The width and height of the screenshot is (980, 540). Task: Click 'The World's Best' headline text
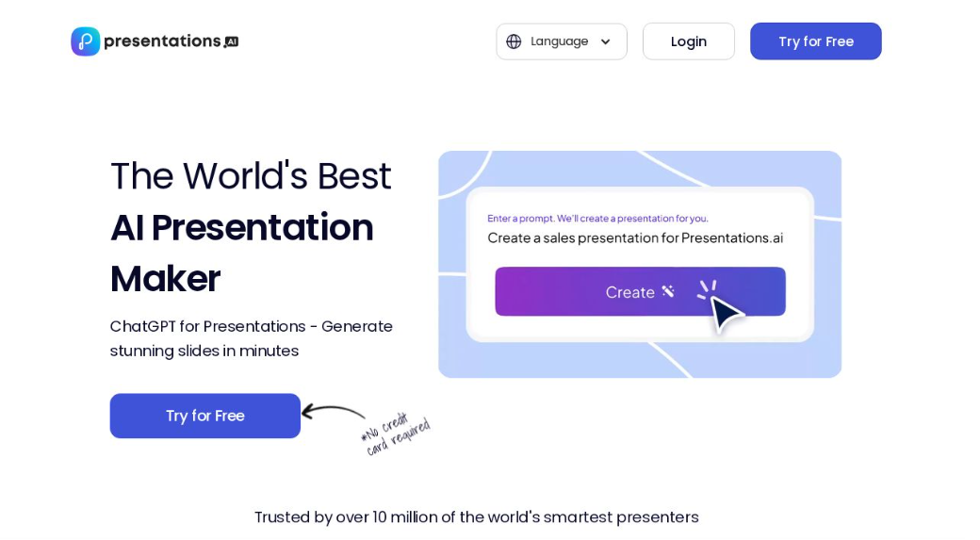coord(250,176)
